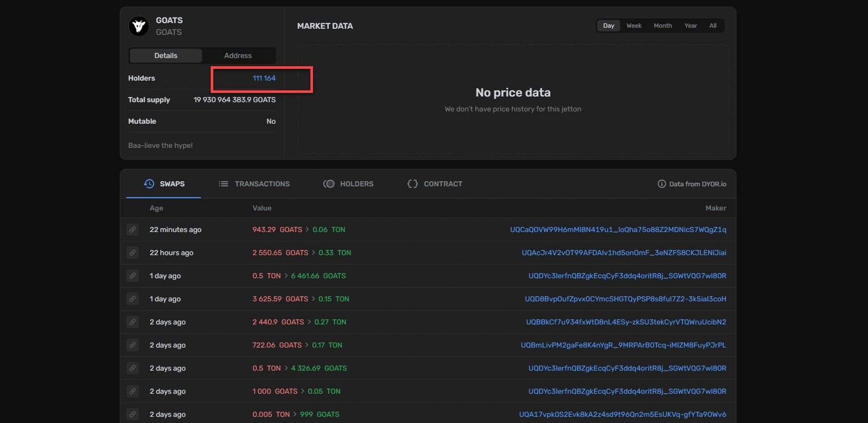Click link icon for 3 625.59 GOATS swap
868x423 pixels.
(133, 299)
